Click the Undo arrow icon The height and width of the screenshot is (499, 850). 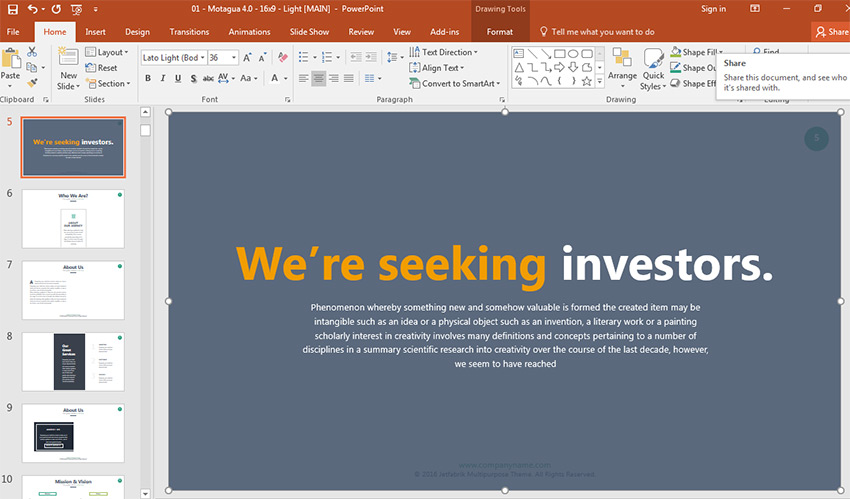(x=33, y=9)
